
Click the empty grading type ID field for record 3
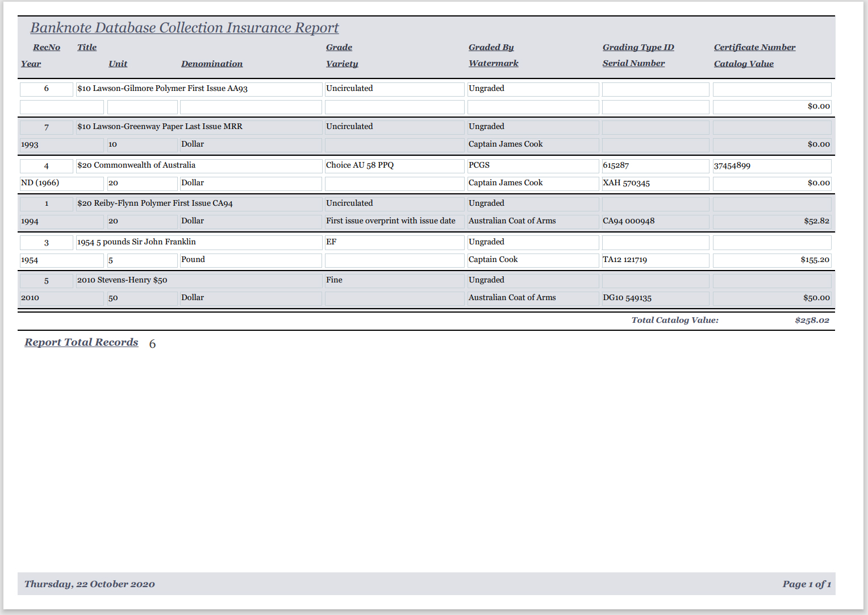tap(656, 243)
